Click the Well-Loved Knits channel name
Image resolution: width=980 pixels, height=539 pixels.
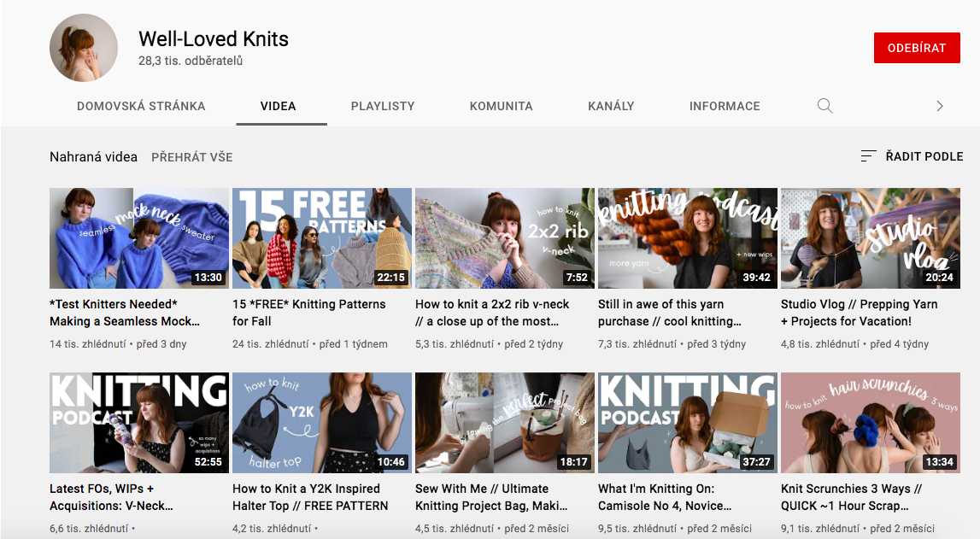point(214,39)
